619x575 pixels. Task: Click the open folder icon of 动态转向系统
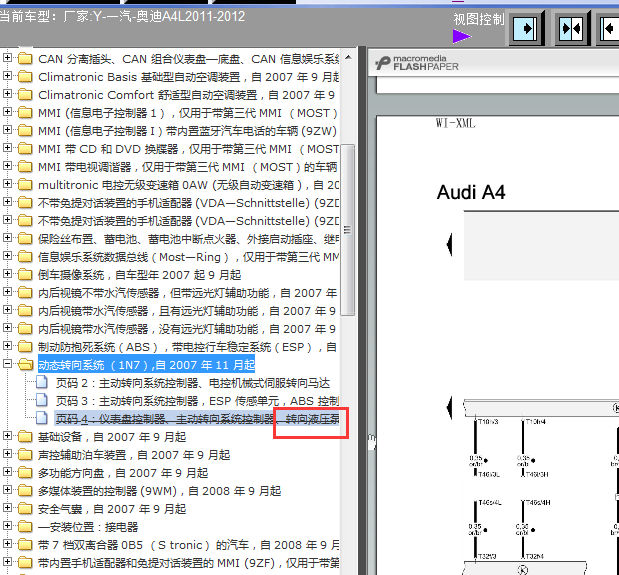click(26, 364)
